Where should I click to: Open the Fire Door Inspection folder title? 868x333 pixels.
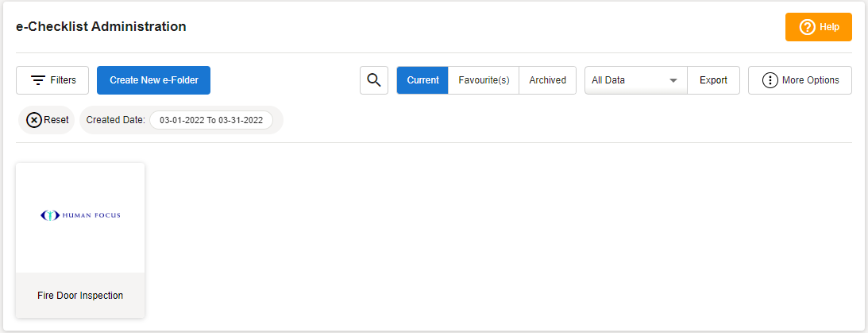80,296
